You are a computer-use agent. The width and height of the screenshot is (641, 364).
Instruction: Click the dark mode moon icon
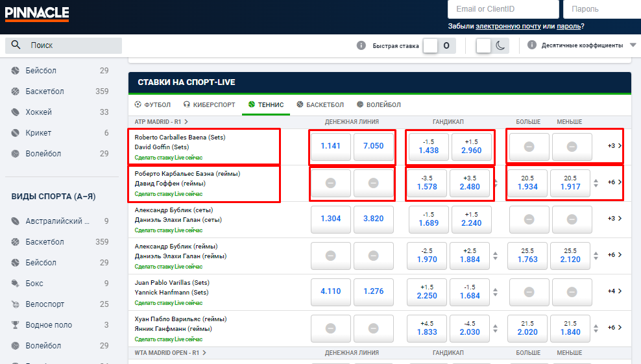tap(500, 45)
